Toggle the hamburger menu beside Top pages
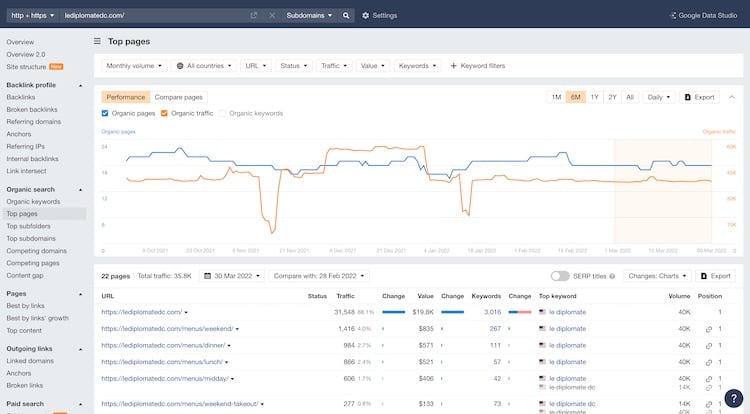Image resolution: width=750 pixels, height=414 pixels. pyautogui.click(x=97, y=41)
